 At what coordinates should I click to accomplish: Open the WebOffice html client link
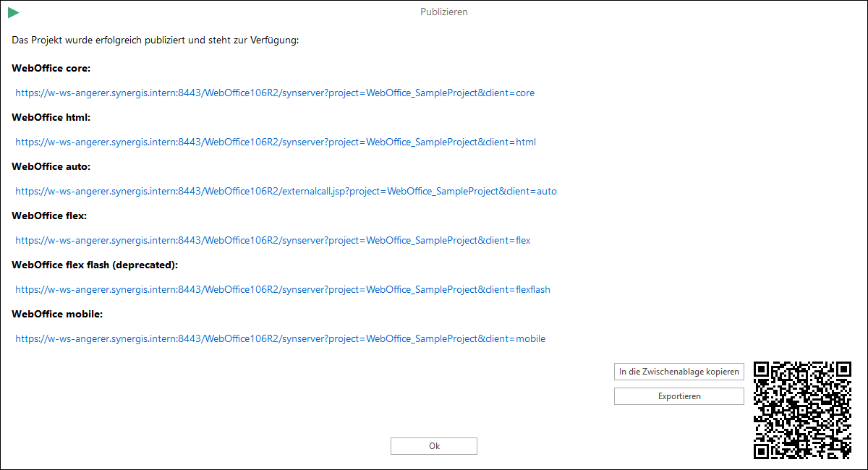click(x=275, y=142)
